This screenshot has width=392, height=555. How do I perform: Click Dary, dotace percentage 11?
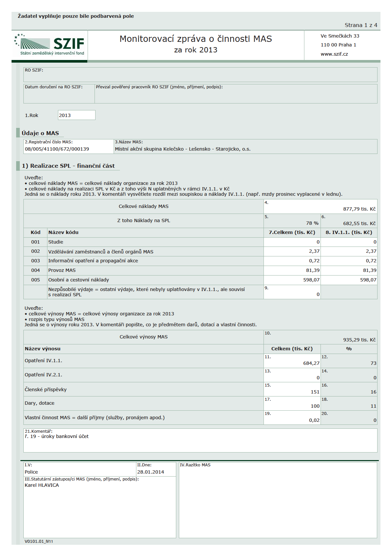point(349,403)
